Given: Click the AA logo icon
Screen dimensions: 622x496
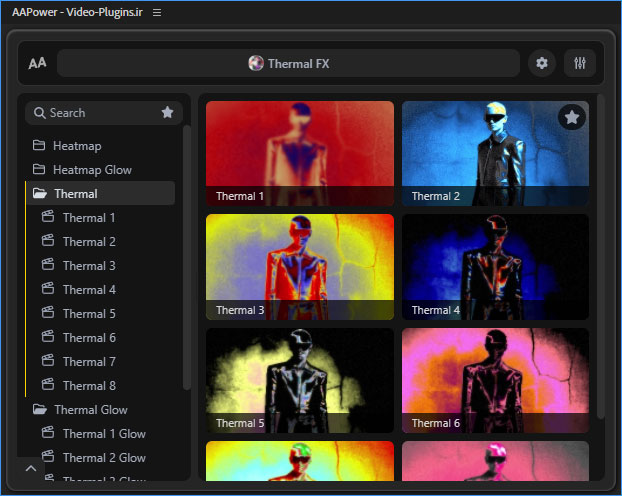Looking at the screenshot, I should (37, 63).
